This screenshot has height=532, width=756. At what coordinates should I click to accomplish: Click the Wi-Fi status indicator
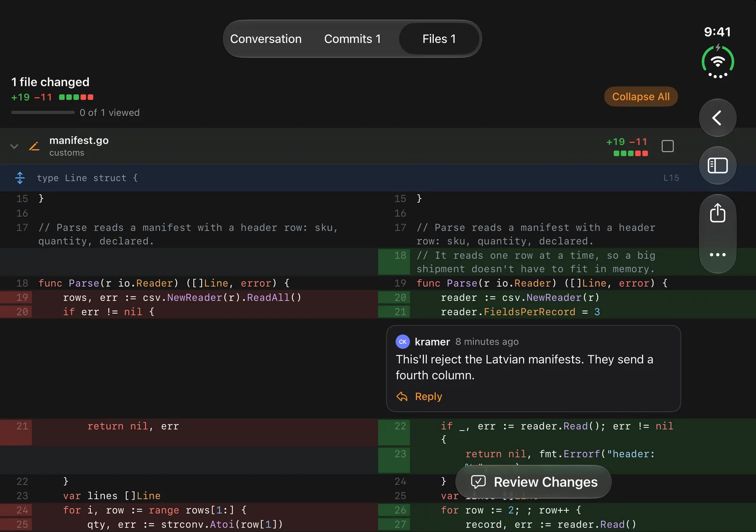(x=718, y=62)
